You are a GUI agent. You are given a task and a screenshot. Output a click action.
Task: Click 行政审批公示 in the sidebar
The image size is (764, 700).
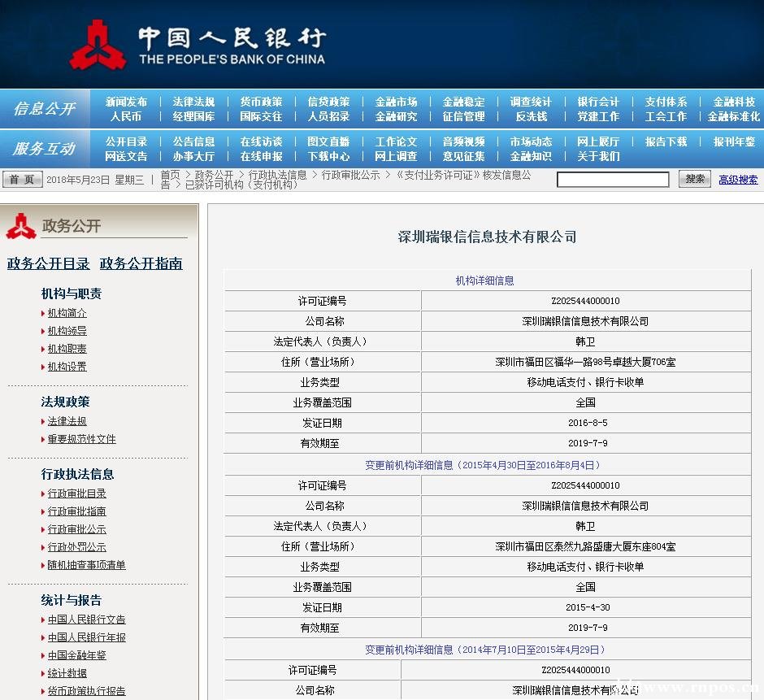point(77,529)
